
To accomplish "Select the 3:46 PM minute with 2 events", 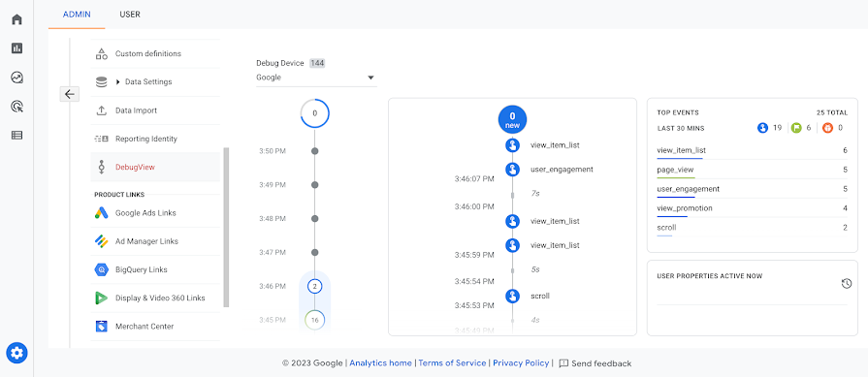I will click(x=315, y=286).
